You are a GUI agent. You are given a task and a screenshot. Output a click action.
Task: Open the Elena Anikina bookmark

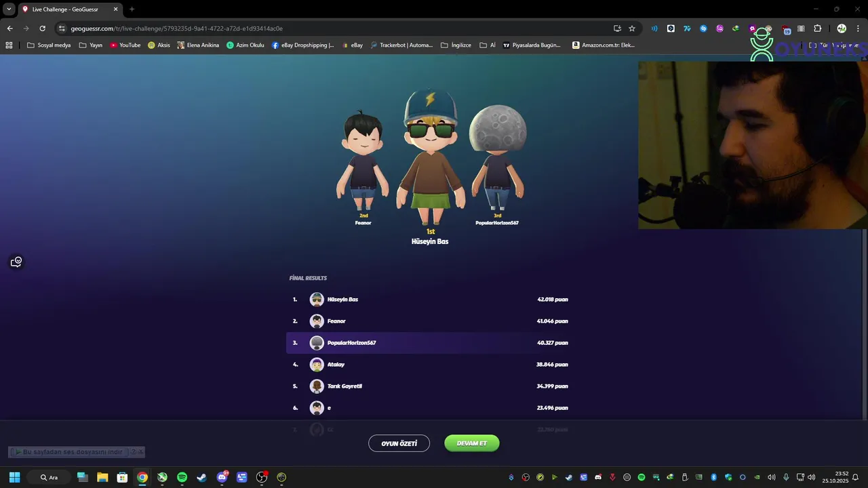(x=198, y=45)
